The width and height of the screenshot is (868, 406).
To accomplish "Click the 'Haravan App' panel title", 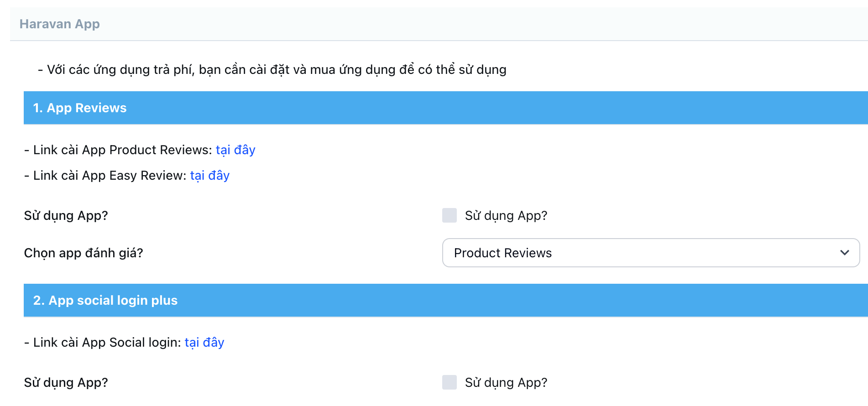I will [x=59, y=24].
